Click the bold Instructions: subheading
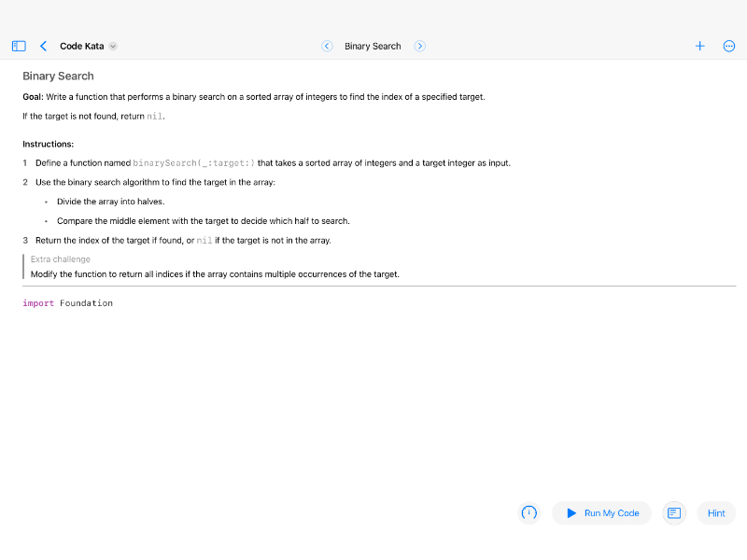The image size is (747, 560). tap(49, 144)
